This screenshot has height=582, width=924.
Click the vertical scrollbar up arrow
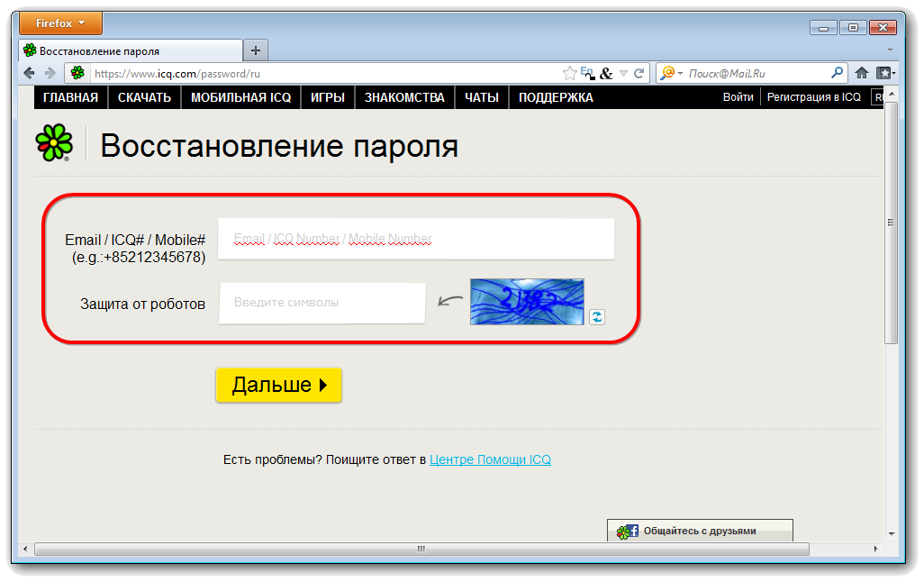[891, 93]
